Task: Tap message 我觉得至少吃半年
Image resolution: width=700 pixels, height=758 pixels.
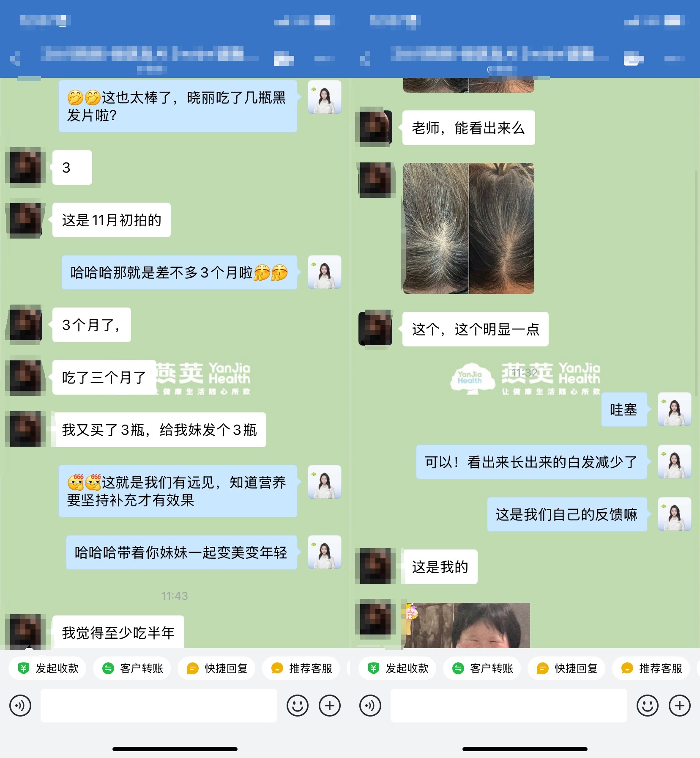Action: click(118, 632)
